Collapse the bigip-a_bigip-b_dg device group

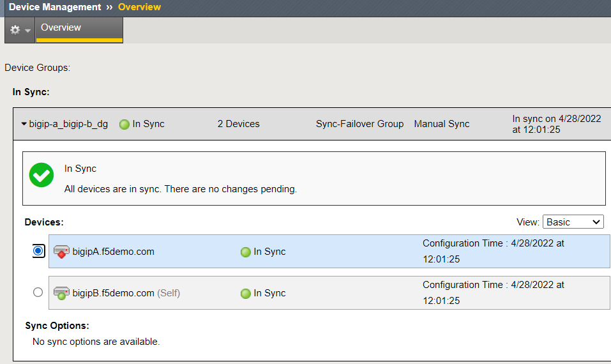(24, 124)
